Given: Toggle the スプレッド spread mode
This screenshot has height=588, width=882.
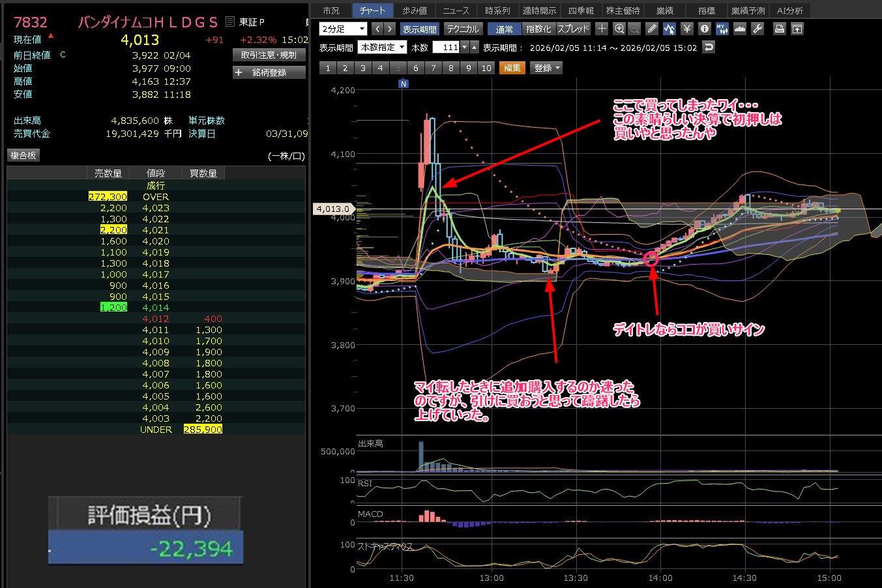Looking at the screenshot, I should click(x=573, y=29).
